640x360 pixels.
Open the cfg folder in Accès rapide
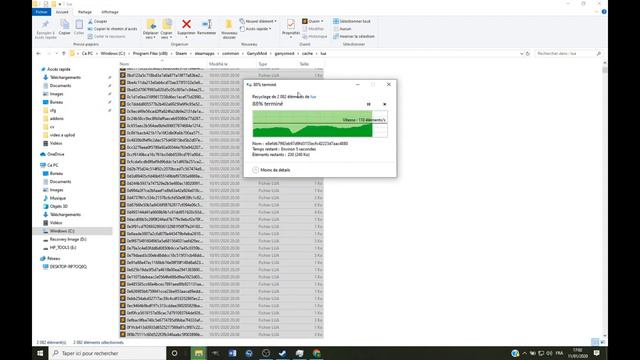tap(53, 111)
